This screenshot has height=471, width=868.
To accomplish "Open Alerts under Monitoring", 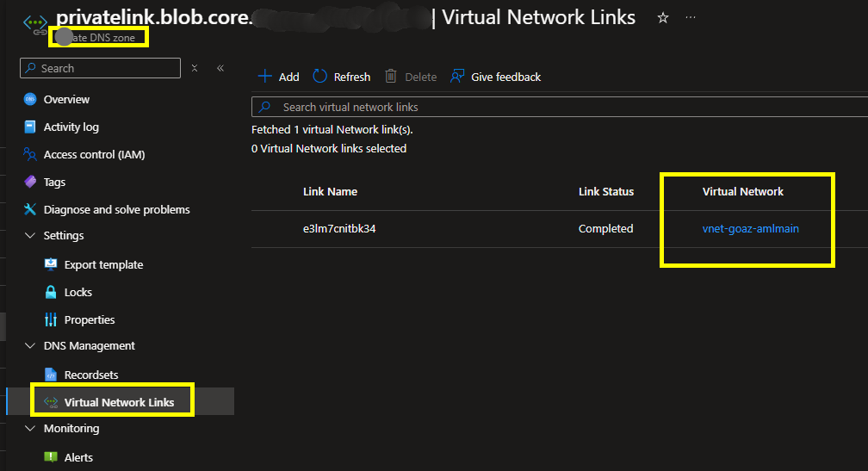I will click(78, 458).
